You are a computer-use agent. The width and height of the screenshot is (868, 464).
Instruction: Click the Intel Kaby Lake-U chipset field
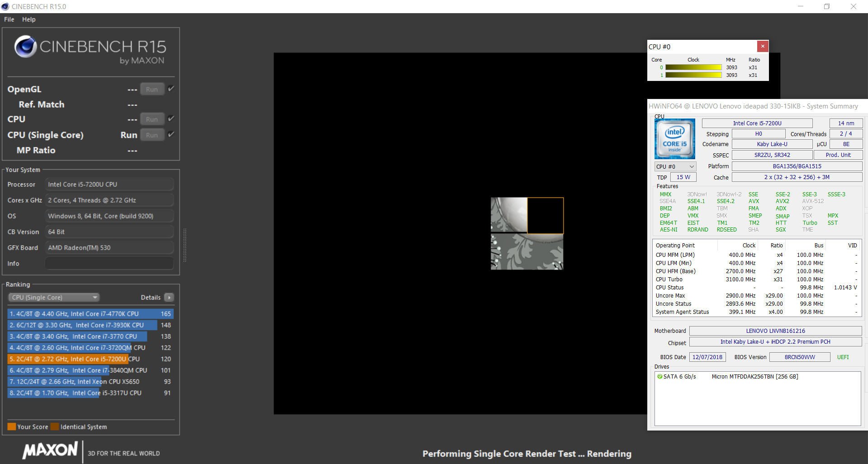pyautogui.click(x=775, y=341)
